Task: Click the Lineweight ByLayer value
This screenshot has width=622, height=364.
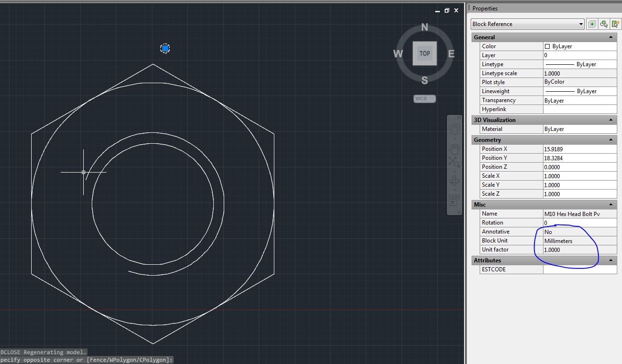Action: click(580, 91)
